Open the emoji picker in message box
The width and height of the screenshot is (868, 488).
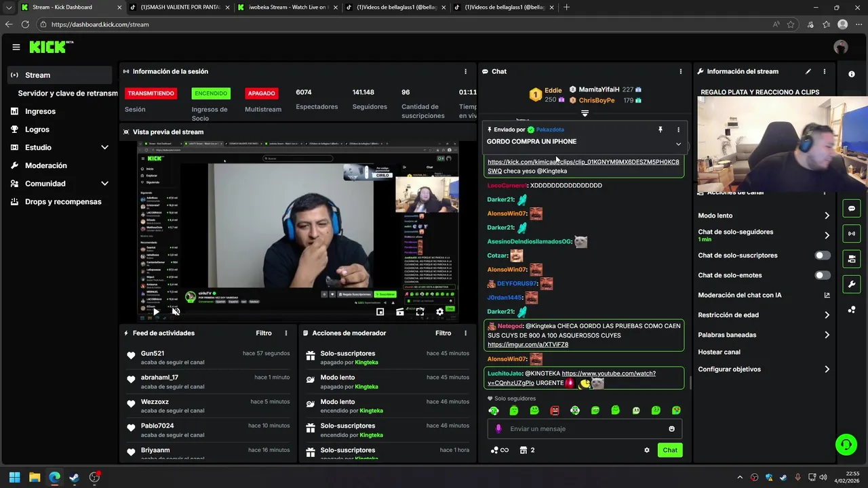[x=672, y=428]
